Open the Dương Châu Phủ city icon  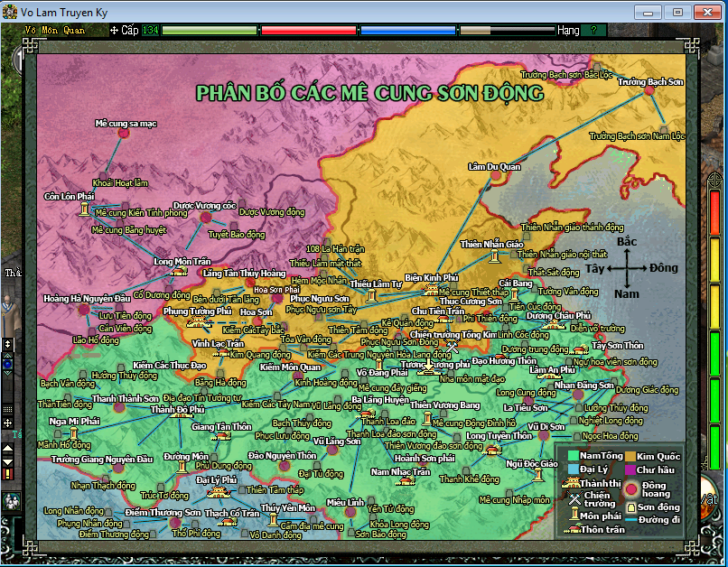pos(553,324)
